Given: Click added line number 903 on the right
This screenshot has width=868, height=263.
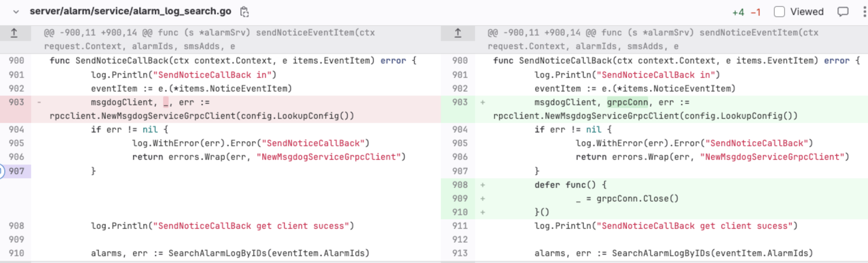Looking at the screenshot, I should (460, 102).
